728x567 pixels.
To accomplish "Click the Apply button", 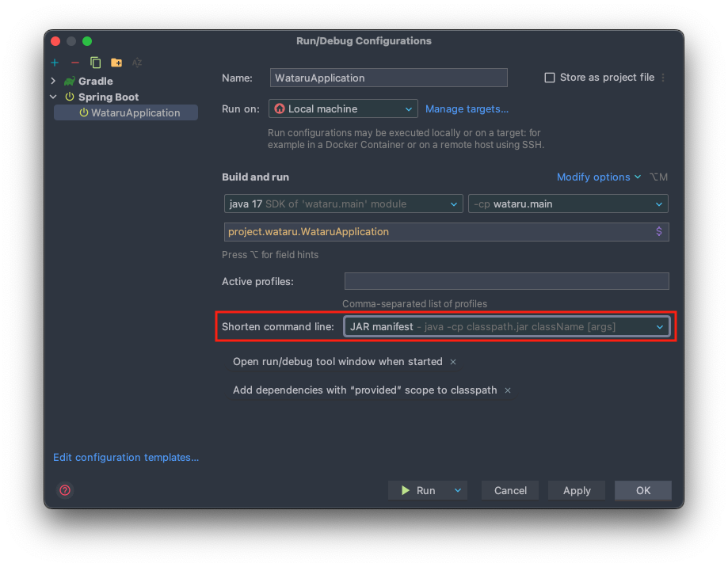I will pyautogui.click(x=577, y=490).
